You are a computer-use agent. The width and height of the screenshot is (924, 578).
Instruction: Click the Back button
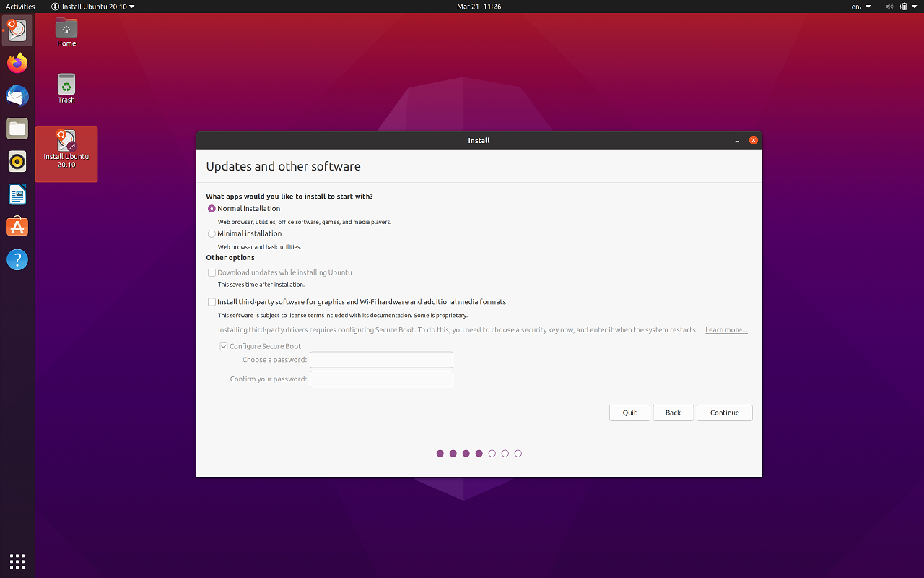click(674, 413)
